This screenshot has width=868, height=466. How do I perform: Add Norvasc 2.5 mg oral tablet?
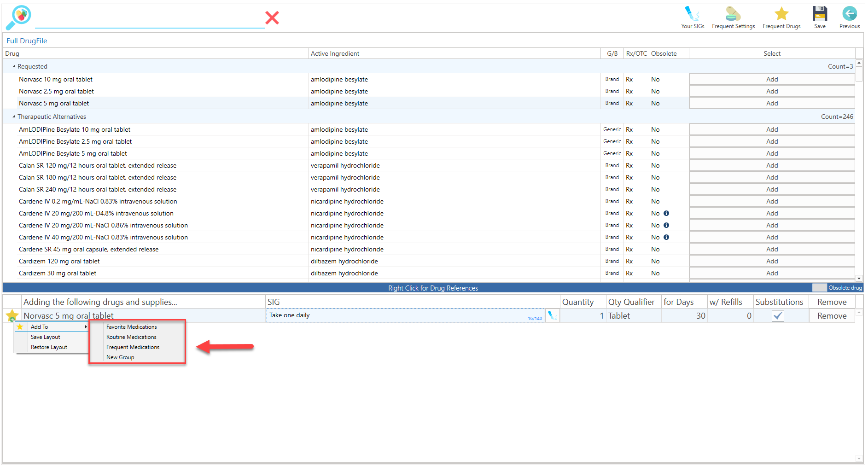pyautogui.click(x=772, y=91)
